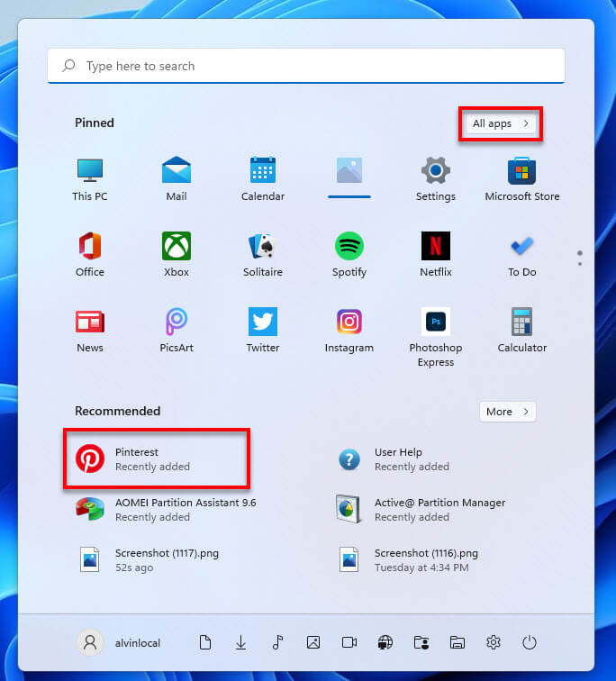The width and height of the screenshot is (616, 681).
Task: Launch Instagram
Action: click(349, 330)
